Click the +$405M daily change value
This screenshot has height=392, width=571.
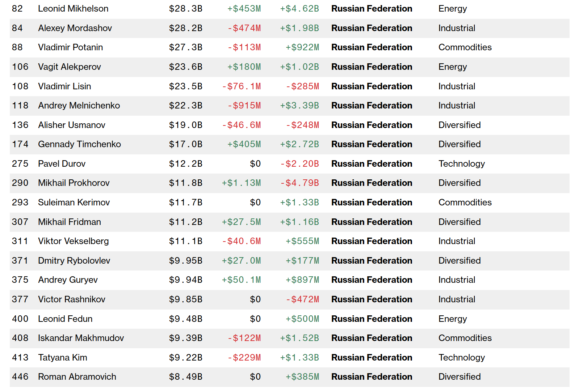click(244, 144)
